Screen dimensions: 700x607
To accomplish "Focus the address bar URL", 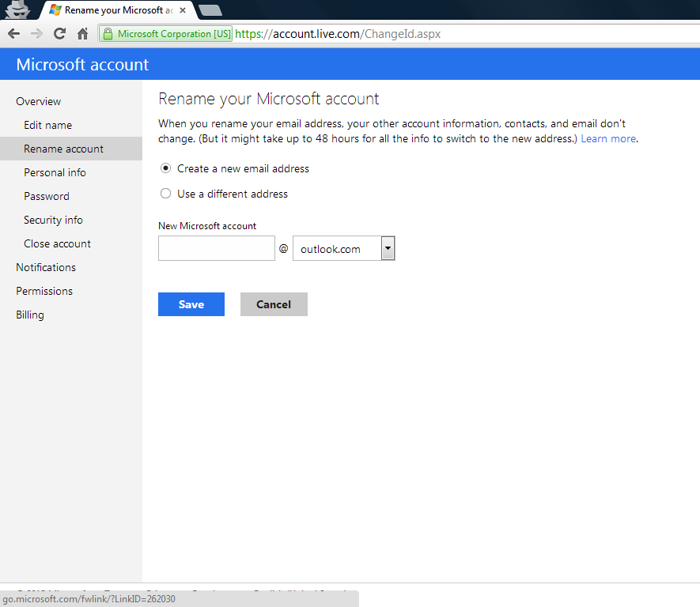I will pos(338,34).
